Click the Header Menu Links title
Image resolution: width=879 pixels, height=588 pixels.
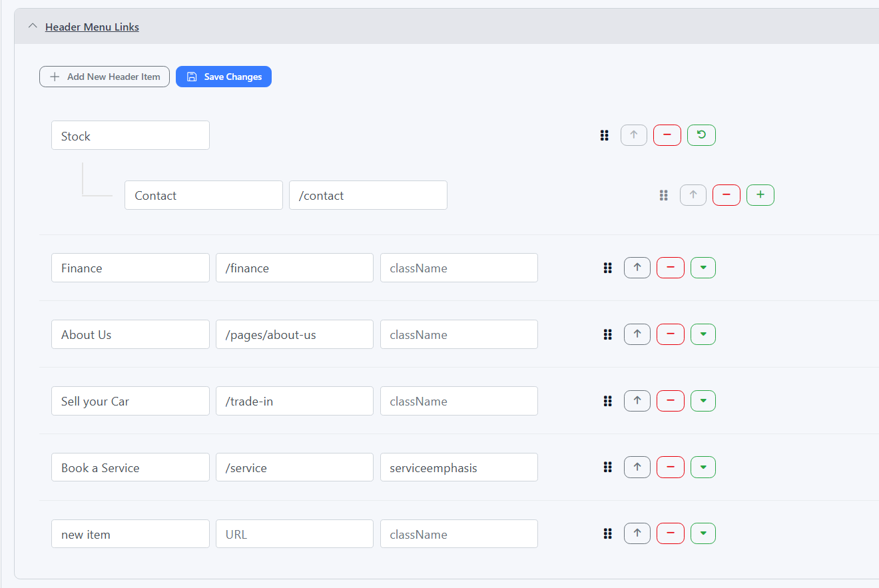pyautogui.click(x=92, y=27)
